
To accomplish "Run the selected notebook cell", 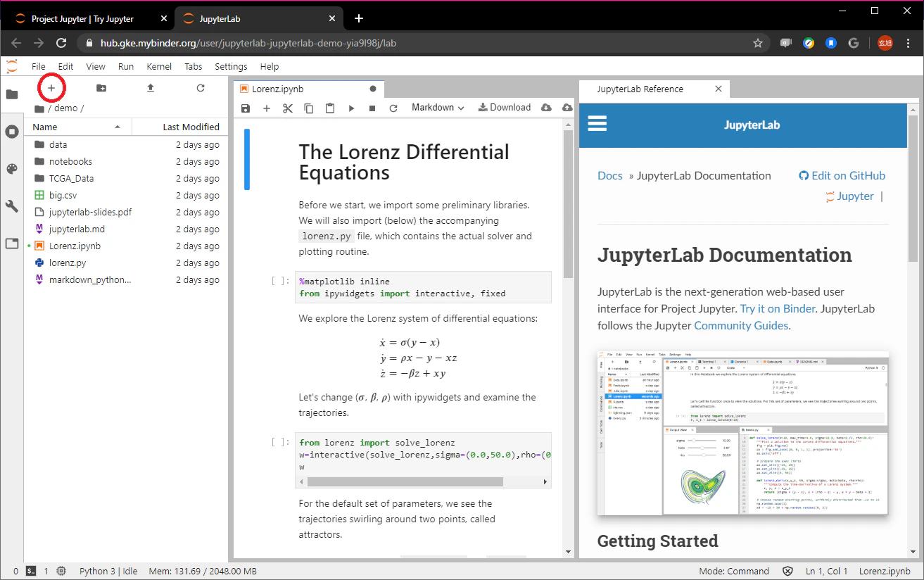I will [x=351, y=108].
